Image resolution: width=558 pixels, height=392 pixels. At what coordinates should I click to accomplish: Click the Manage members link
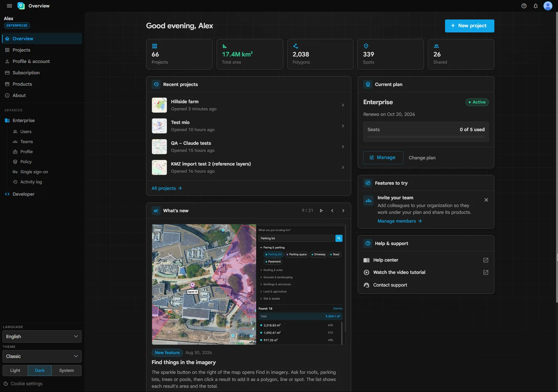coord(400,221)
